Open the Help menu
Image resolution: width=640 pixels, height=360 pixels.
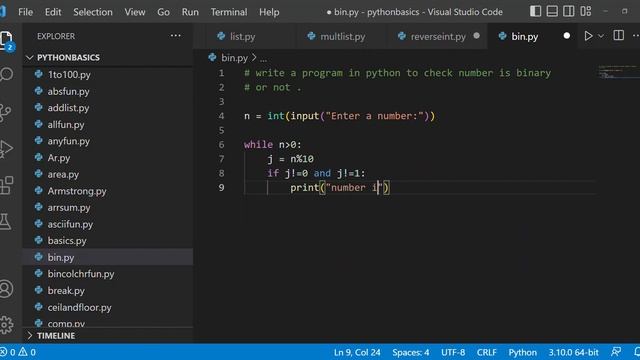269,12
